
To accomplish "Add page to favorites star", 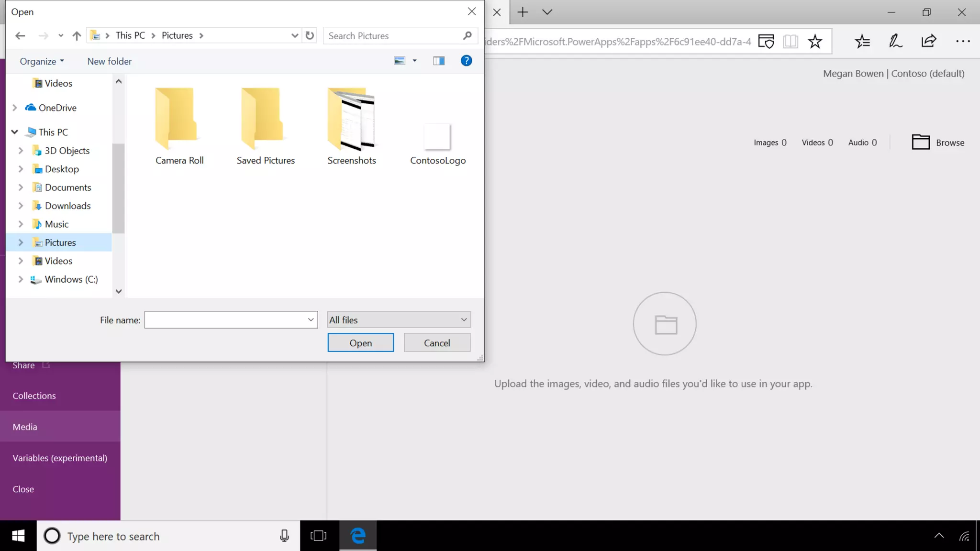I will click(815, 42).
